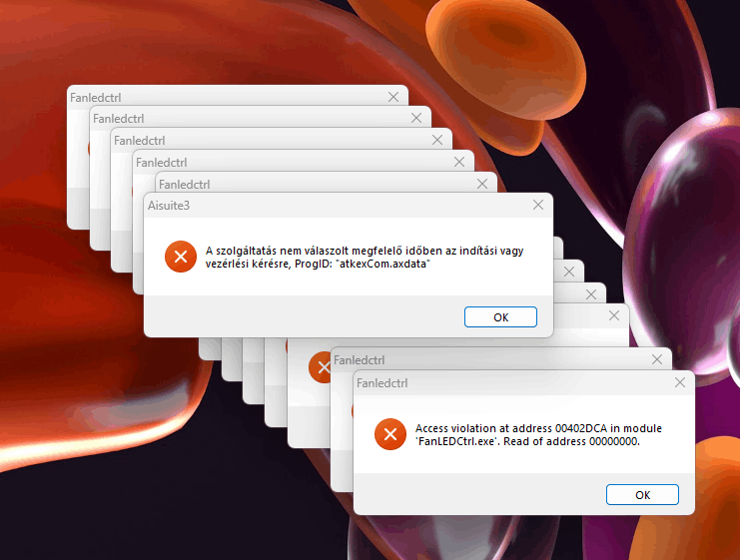Close the Fanledctrl window directly behind access violation dialog
Image resolution: width=740 pixels, height=560 pixels.
coord(657,359)
